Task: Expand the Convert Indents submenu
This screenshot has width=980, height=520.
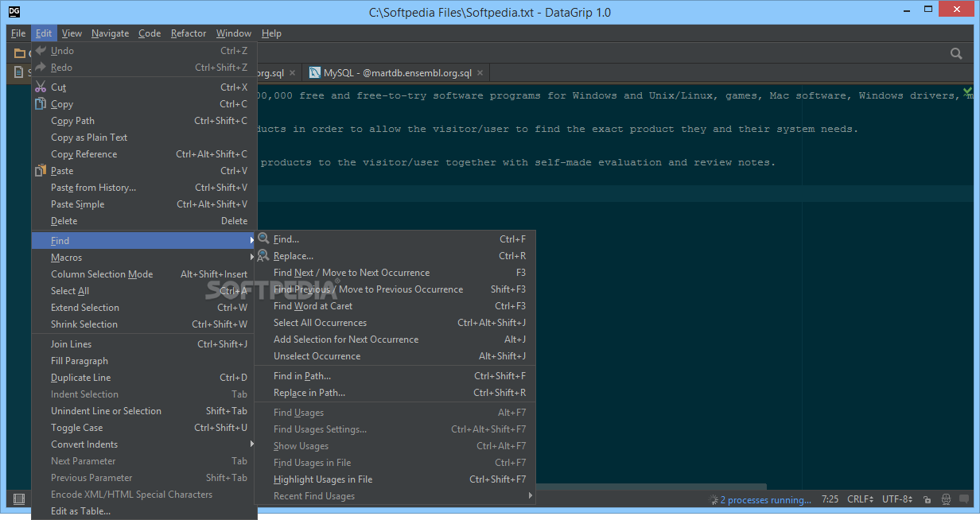Action: (144, 444)
